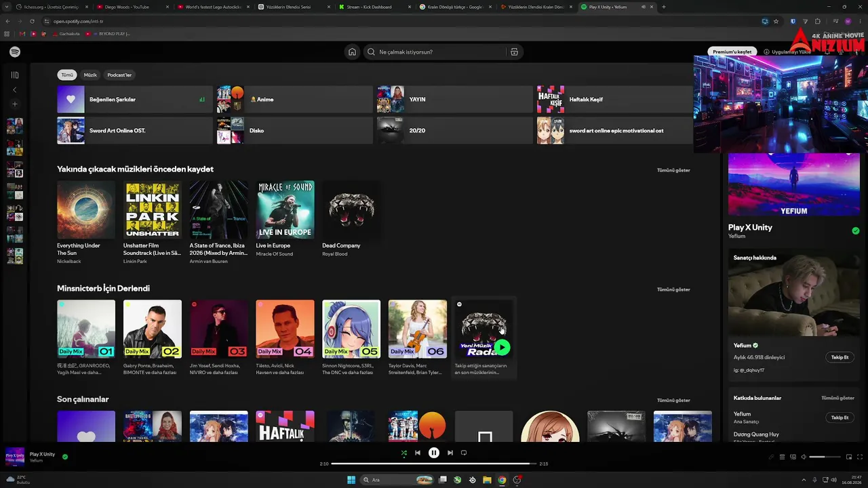Open the Beğenilen Şarkılar playlist
The image size is (868, 488).
[135, 100]
